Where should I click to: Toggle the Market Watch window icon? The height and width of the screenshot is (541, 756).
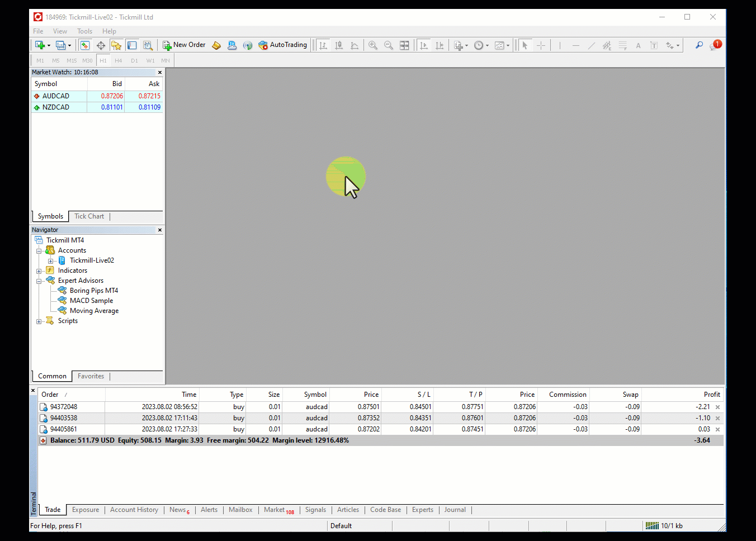pyautogui.click(x=85, y=45)
